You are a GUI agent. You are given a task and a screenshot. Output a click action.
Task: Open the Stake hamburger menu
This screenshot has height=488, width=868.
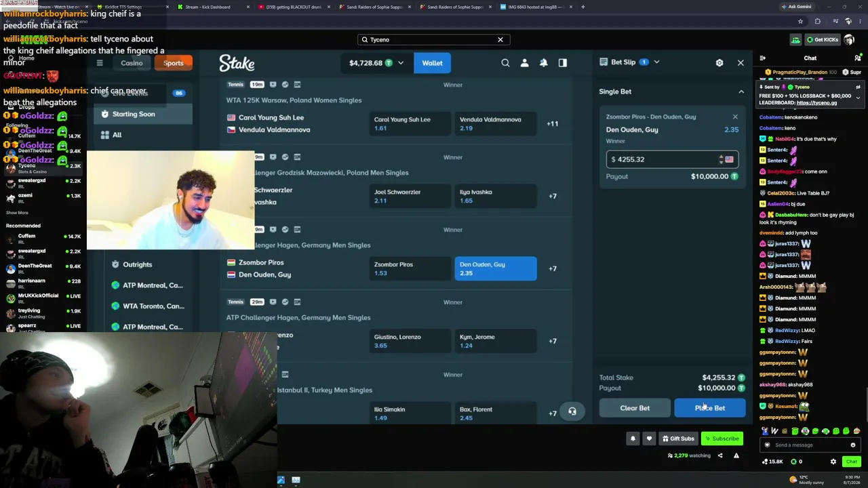100,63
